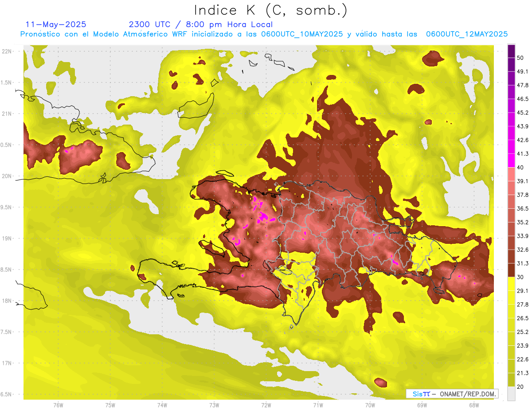Click the "46.5" value on the color scale
Viewport: 532px width, 411px height.
pos(523,99)
